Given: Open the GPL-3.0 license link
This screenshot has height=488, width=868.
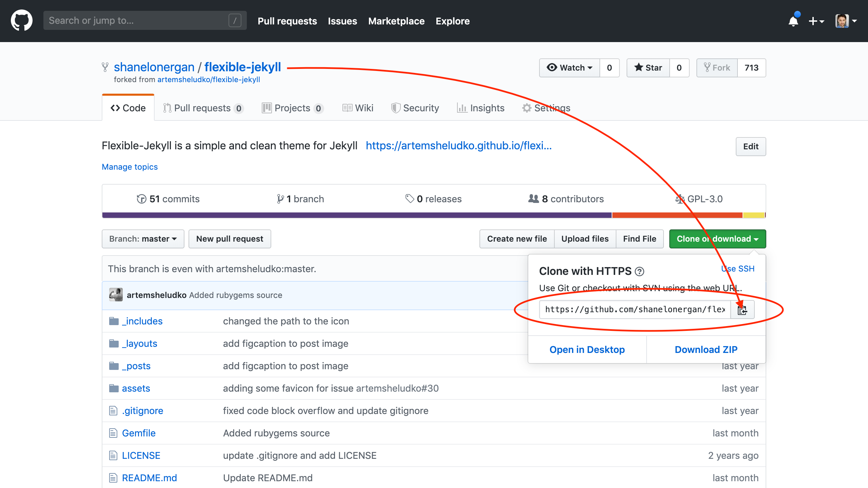Looking at the screenshot, I should (x=699, y=199).
